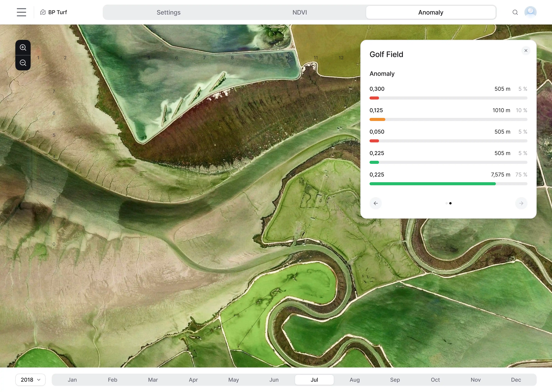Image resolution: width=552 pixels, height=392 pixels.
Task: Click the 75 % green progress bar
Action: click(x=432, y=184)
